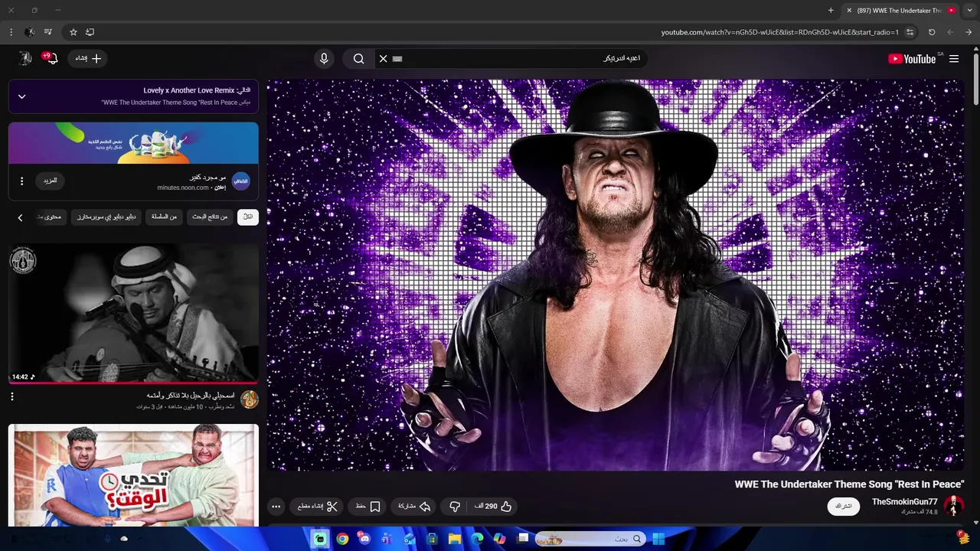Create a clip with scissors button
The width and height of the screenshot is (980, 551).
click(318, 507)
